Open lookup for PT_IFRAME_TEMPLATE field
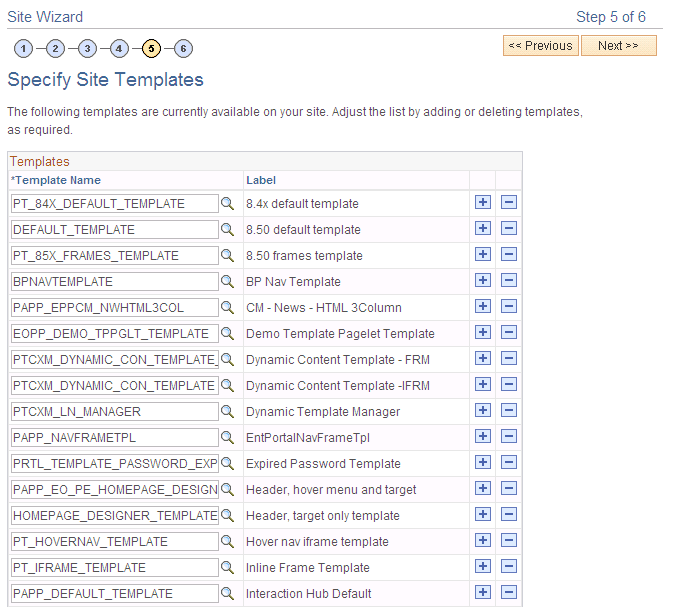This screenshot has width=676, height=607. point(227,567)
